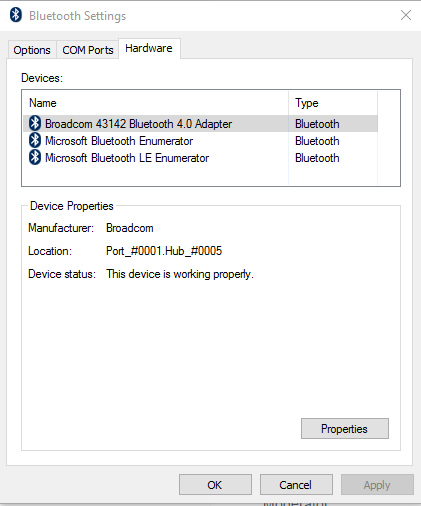Select the Hardware tab
The image size is (421, 506).
click(149, 48)
